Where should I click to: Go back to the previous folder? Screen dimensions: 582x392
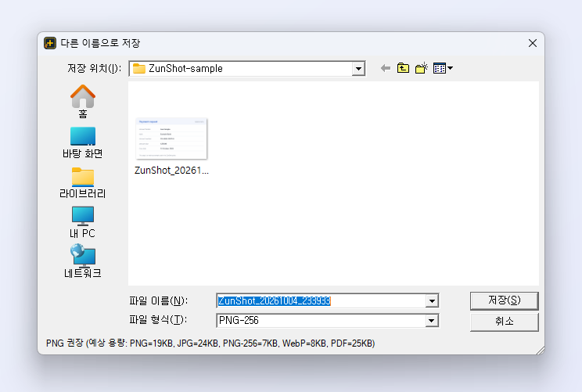(386, 68)
